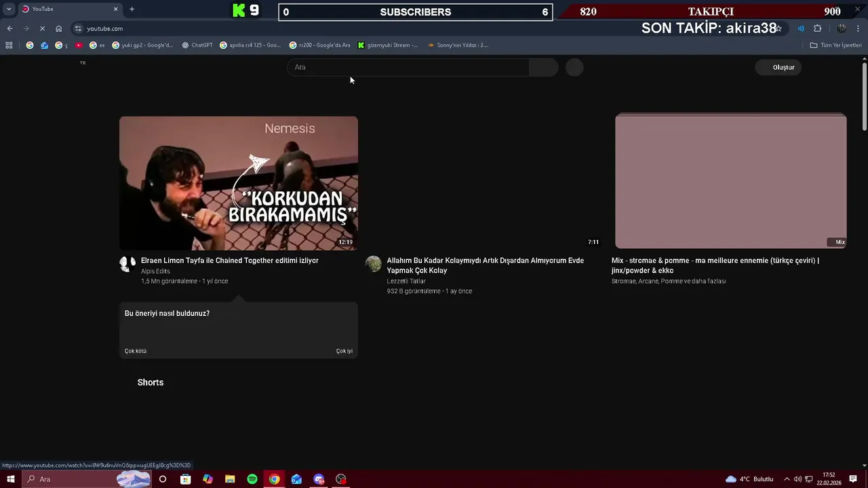868x488 pixels.
Task: Open the Windows Start menu
Action: click(11, 479)
